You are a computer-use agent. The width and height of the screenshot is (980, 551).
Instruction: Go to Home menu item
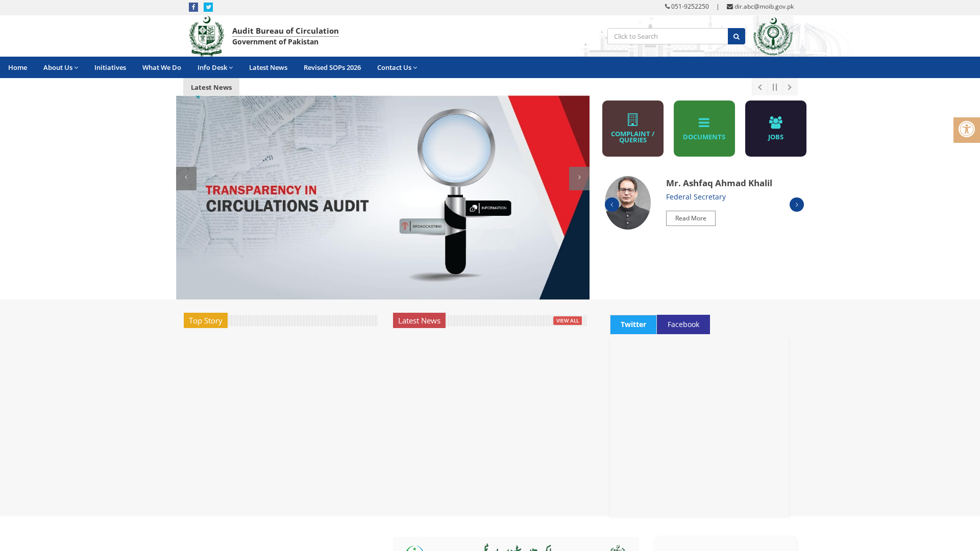pyautogui.click(x=18, y=67)
